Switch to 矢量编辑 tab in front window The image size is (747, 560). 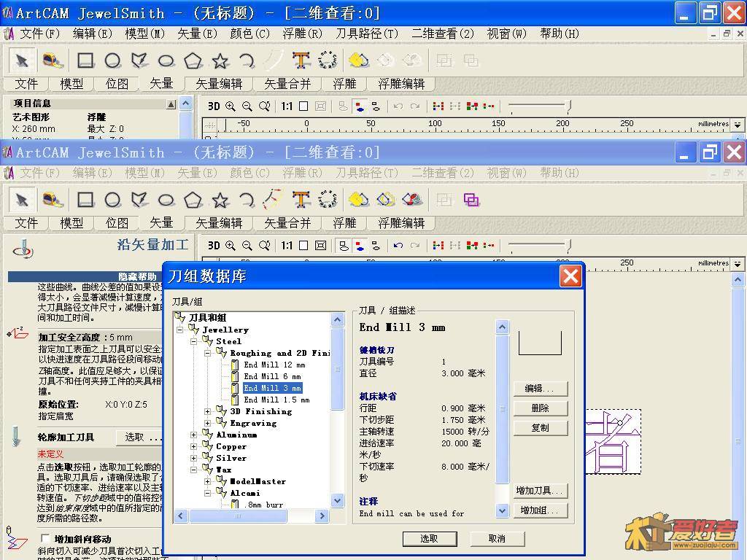point(219,223)
